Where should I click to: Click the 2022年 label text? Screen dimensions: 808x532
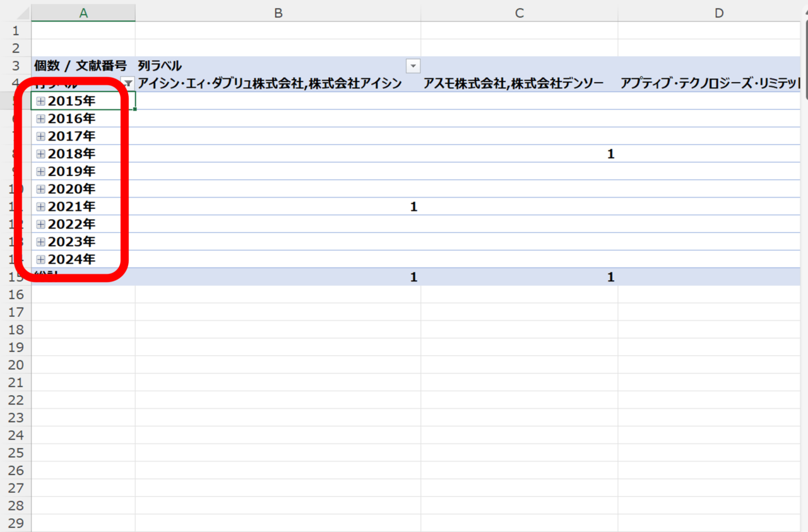pos(71,224)
